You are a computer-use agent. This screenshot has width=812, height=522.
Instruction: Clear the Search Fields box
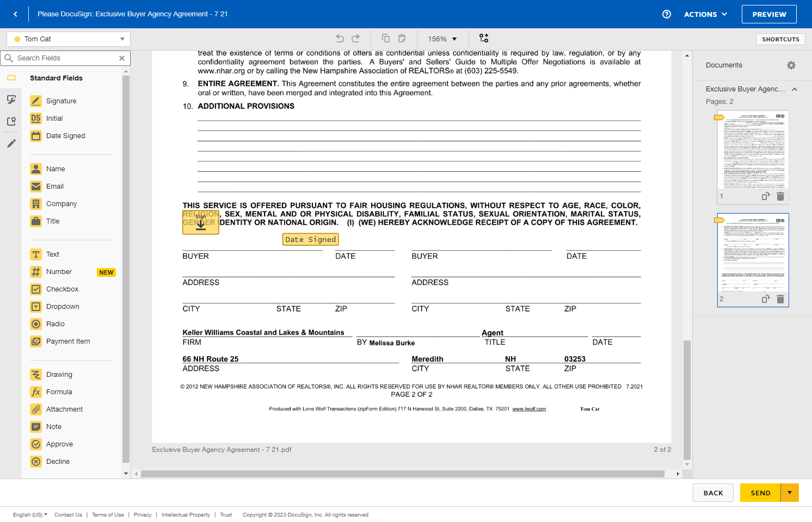[x=122, y=58]
